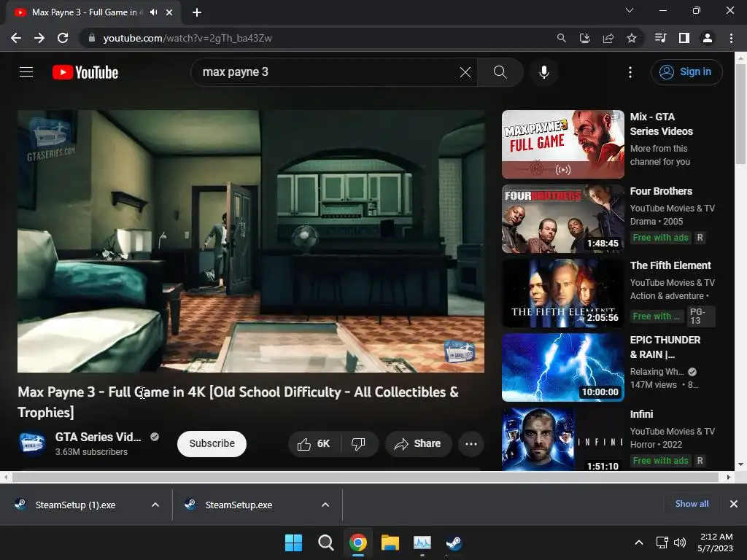
Task: Open Mix - GTA Series Videos thumbnail
Action: click(562, 144)
